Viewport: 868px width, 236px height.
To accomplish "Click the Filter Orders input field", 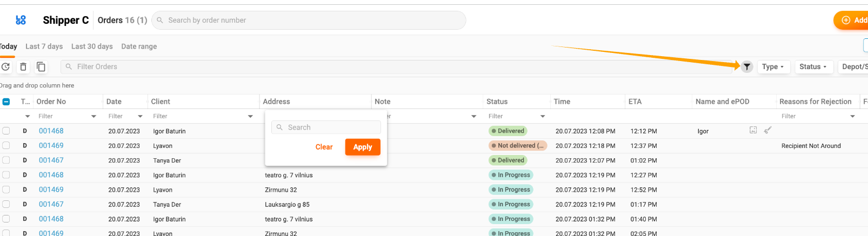I will 324,67.
